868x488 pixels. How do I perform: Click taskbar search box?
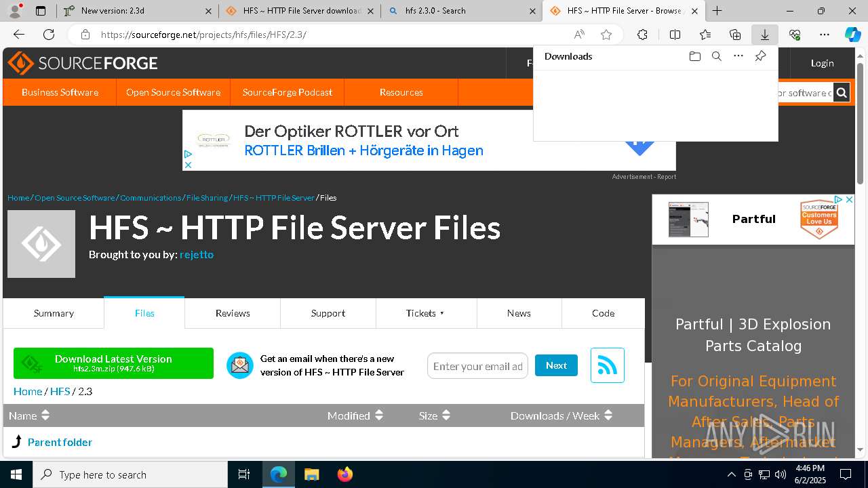(x=130, y=474)
